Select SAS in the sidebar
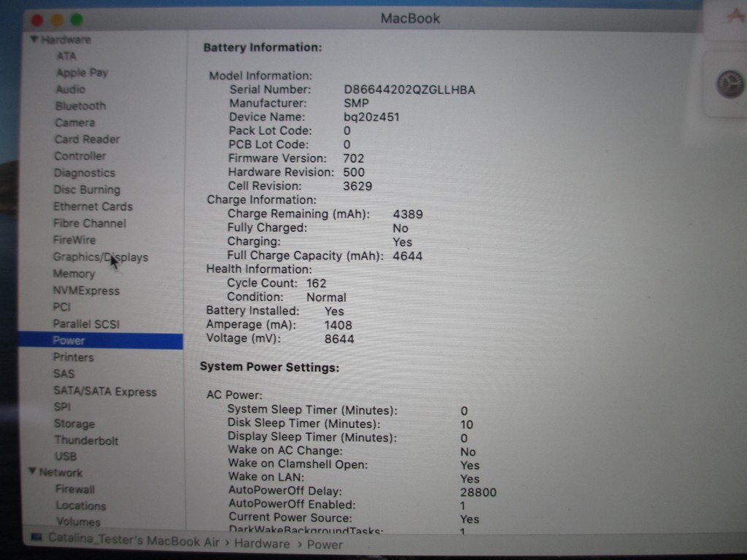This screenshot has height=560, width=747. (x=64, y=374)
